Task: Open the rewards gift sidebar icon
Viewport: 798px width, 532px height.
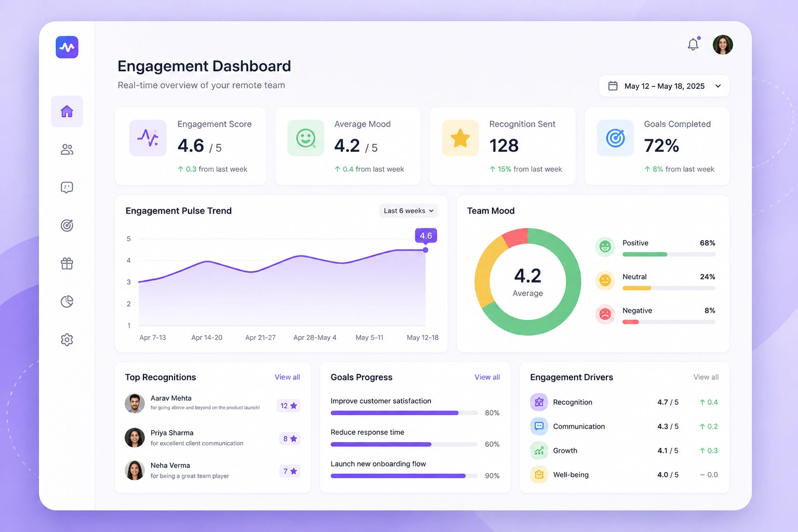Action: (67, 263)
